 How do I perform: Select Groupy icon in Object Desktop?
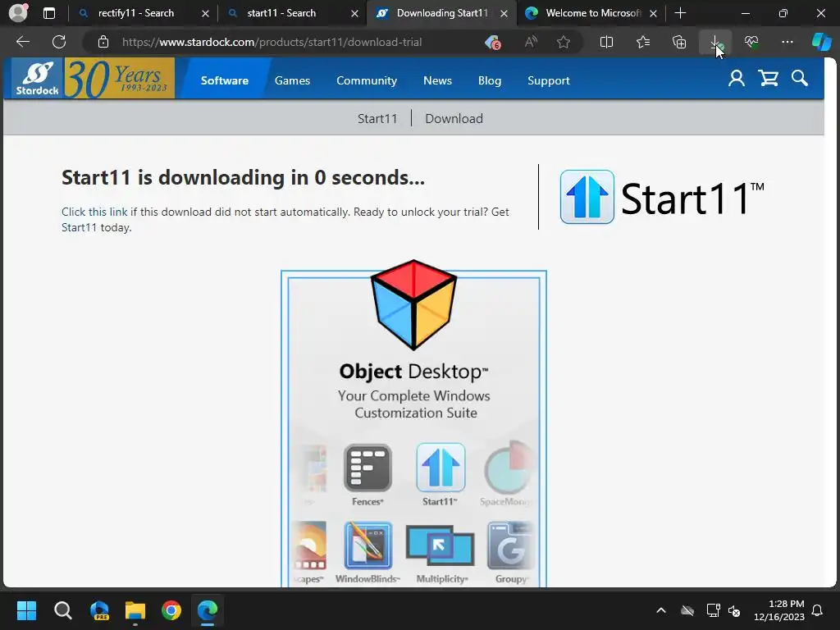[x=510, y=546]
